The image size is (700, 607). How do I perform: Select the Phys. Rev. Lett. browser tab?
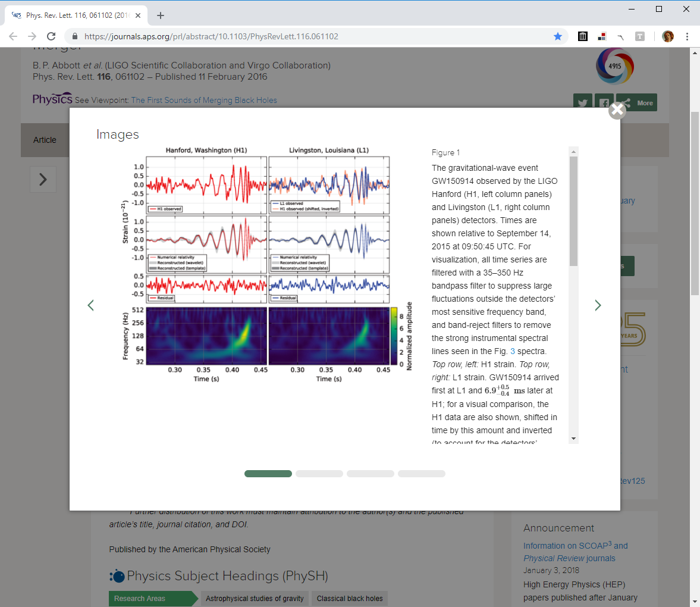[74, 15]
